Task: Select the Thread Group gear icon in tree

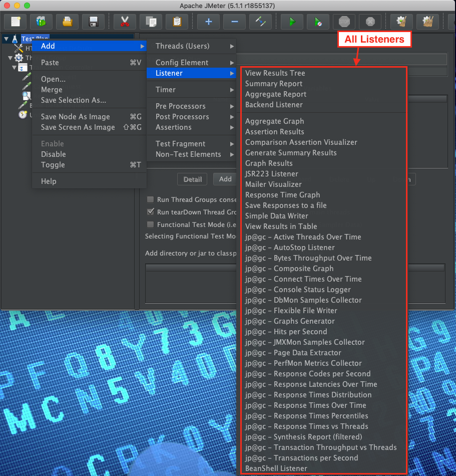Action: tap(19, 58)
